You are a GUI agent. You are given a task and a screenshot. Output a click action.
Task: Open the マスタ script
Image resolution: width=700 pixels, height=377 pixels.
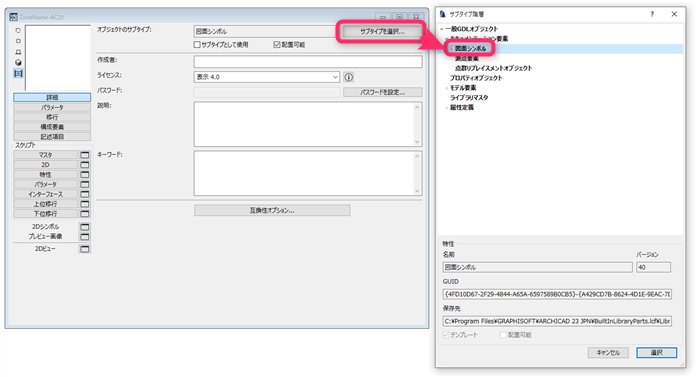[46, 155]
